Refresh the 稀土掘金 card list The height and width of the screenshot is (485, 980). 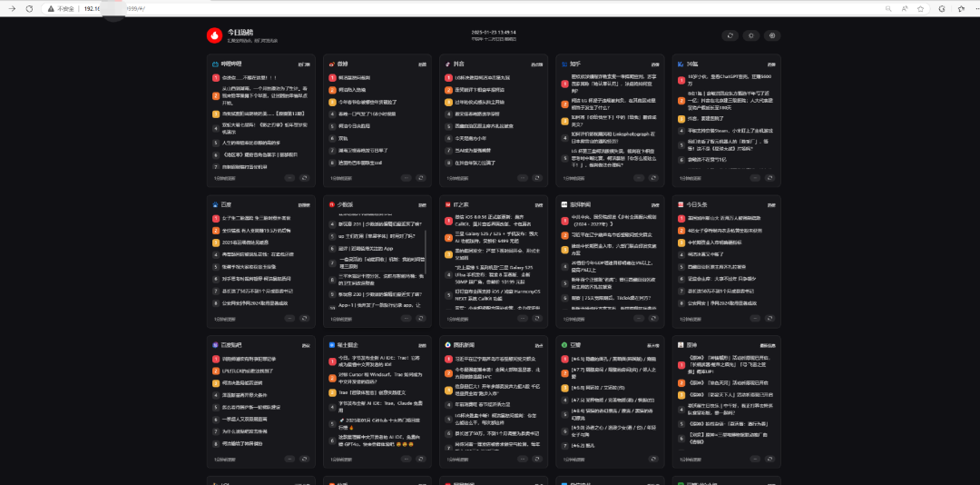click(x=421, y=460)
